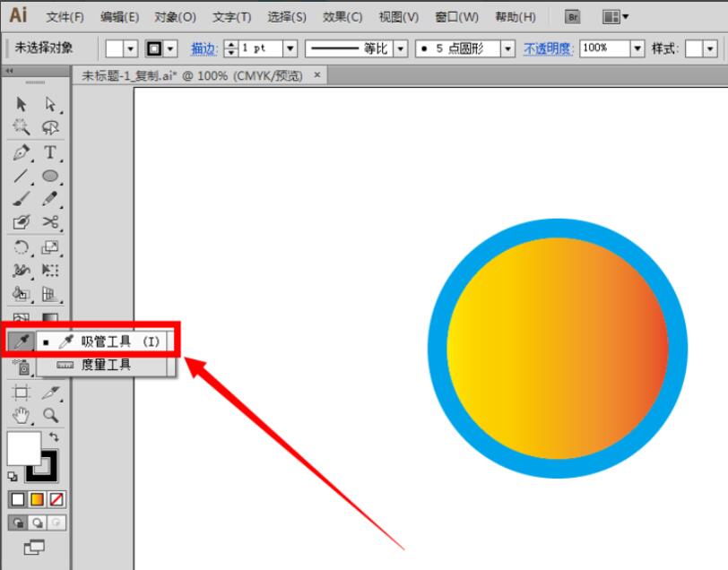728x570 pixels.
Task: Open Adobe Bridge with Br icon
Action: pos(572,17)
